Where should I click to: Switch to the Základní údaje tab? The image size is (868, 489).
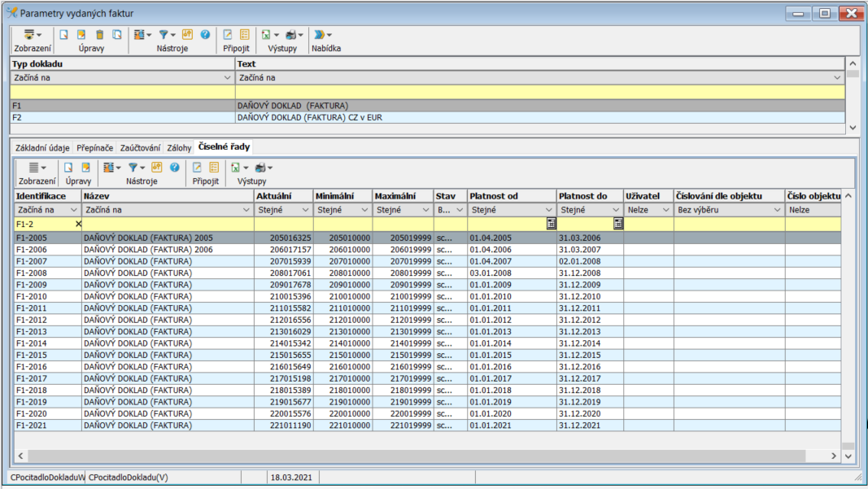42,148
